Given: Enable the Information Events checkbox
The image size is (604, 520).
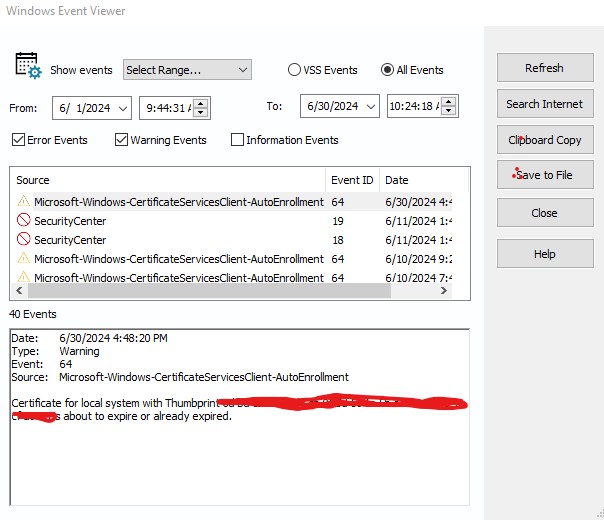Looking at the screenshot, I should (238, 140).
